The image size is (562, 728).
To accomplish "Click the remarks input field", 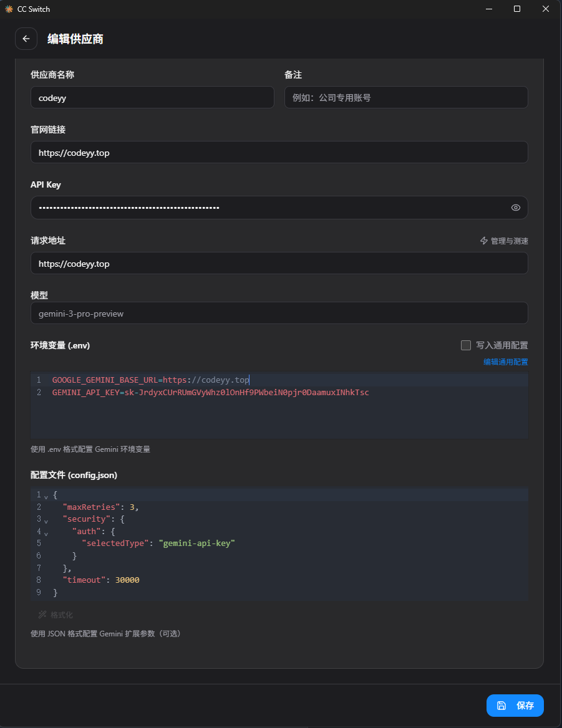I will click(x=406, y=97).
